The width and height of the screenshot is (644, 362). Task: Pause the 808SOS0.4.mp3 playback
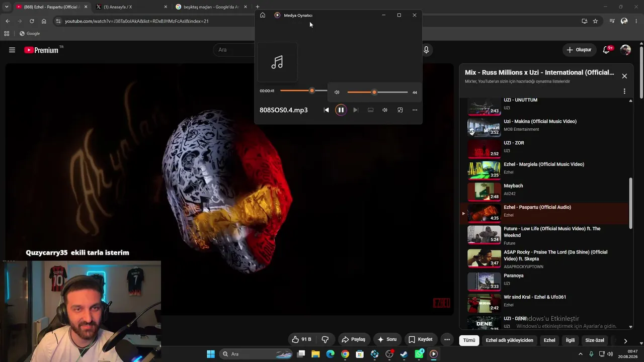click(x=341, y=110)
